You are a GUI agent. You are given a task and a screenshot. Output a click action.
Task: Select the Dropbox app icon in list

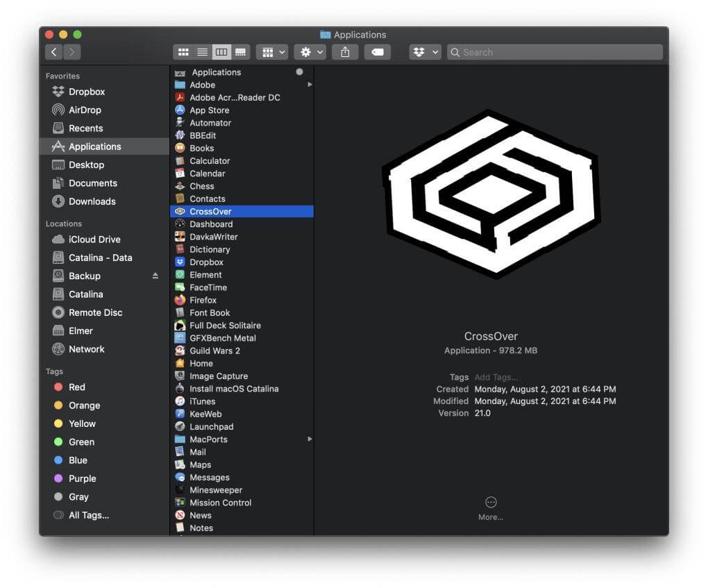[180, 262]
